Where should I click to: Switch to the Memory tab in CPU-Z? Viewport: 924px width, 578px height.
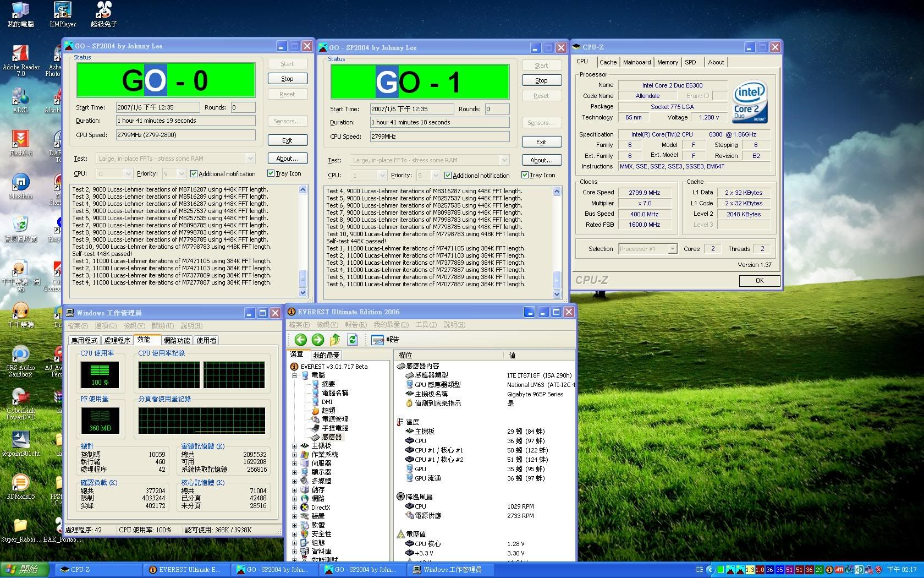(668, 62)
